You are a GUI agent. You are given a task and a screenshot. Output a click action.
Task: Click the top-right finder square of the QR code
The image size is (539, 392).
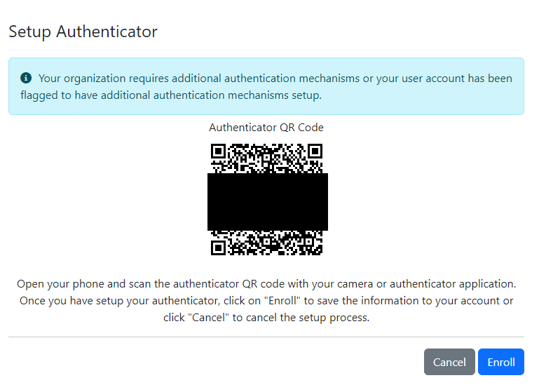click(315, 151)
